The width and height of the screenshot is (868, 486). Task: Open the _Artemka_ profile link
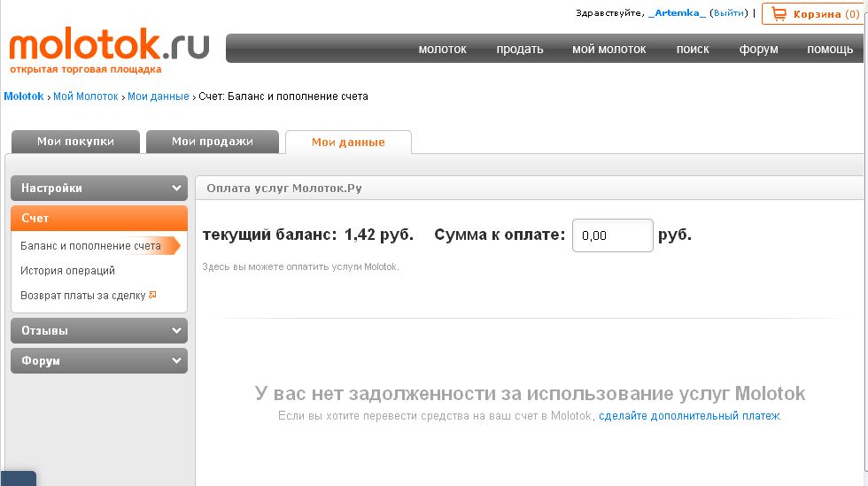point(677,13)
